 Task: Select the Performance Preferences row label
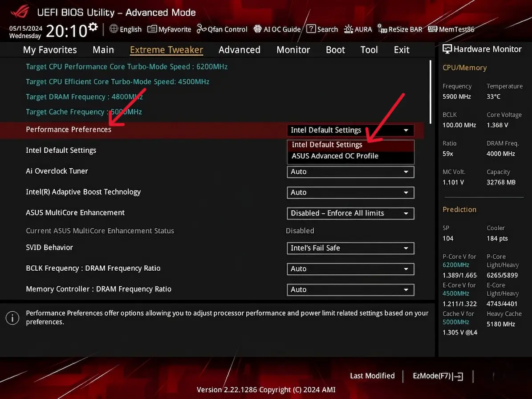(x=69, y=130)
